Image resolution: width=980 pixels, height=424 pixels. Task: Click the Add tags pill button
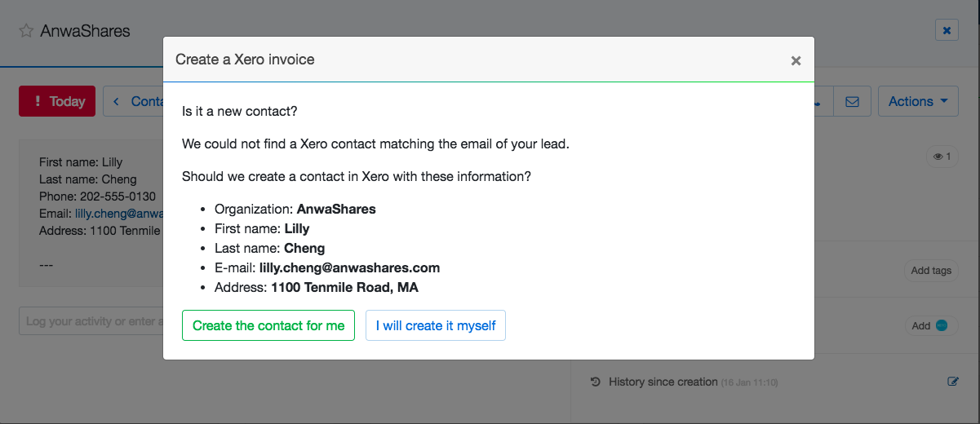931,271
